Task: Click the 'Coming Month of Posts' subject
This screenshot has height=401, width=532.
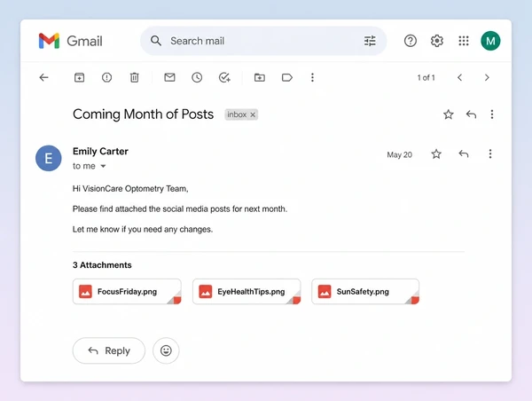Action: (x=143, y=114)
